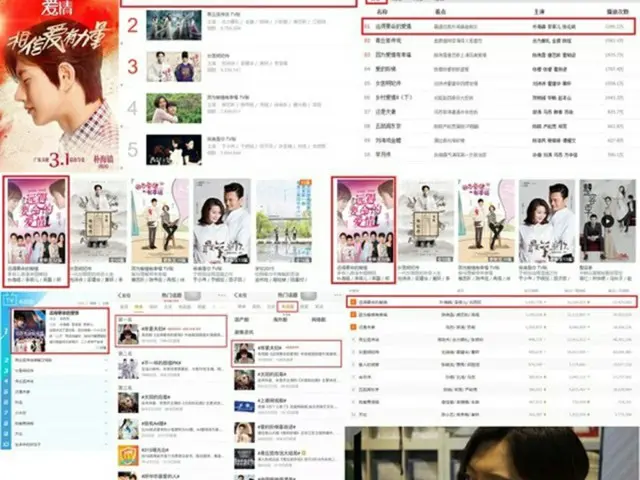Click the grey rank number 5
Image resolution: width=640 pixels, height=480 pixels.
pyautogui.click(x=133, y=150)
